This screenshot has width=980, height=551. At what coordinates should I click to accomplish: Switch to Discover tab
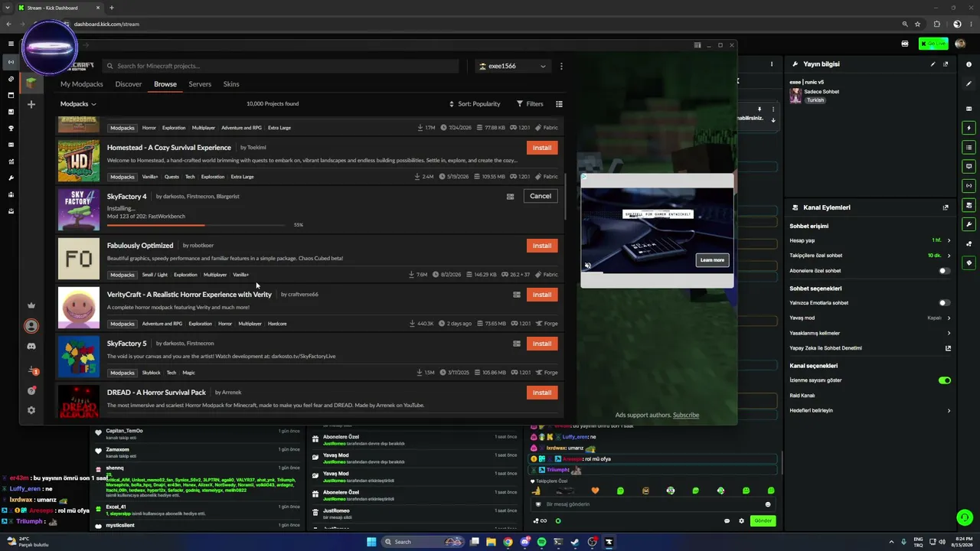[x=129, y=84]
